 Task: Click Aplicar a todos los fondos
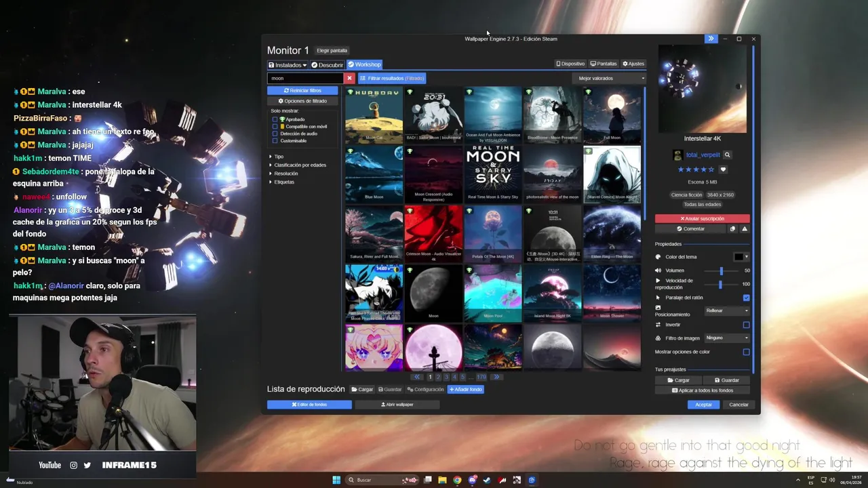pyautogui.click(x=703, y=390)
